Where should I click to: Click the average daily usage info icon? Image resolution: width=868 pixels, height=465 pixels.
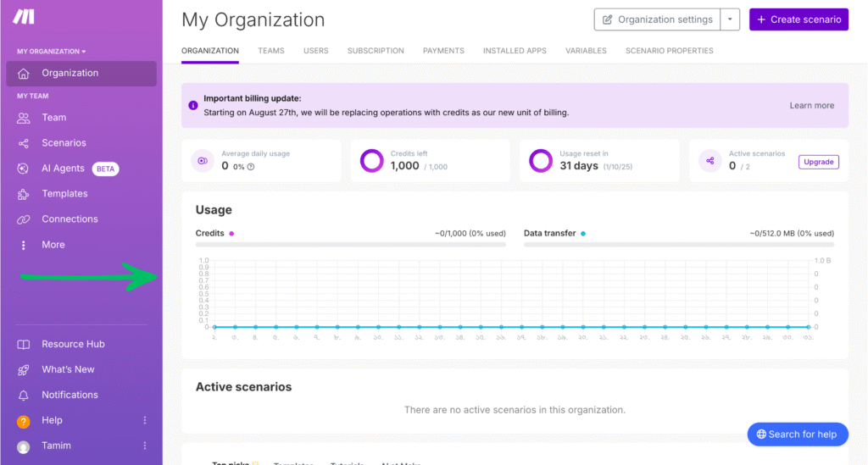click(251, 167)
